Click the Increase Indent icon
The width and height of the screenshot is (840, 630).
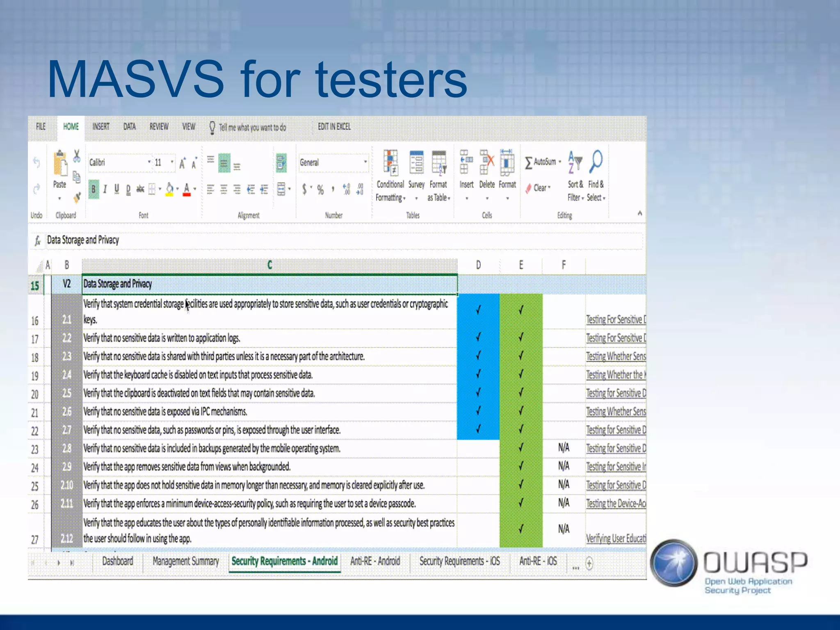264,189
